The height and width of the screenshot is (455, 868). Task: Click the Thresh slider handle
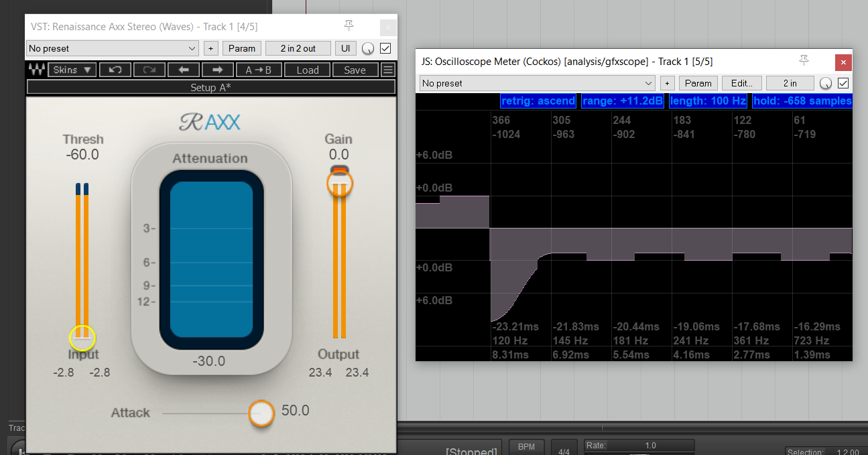tap(82, 336)
